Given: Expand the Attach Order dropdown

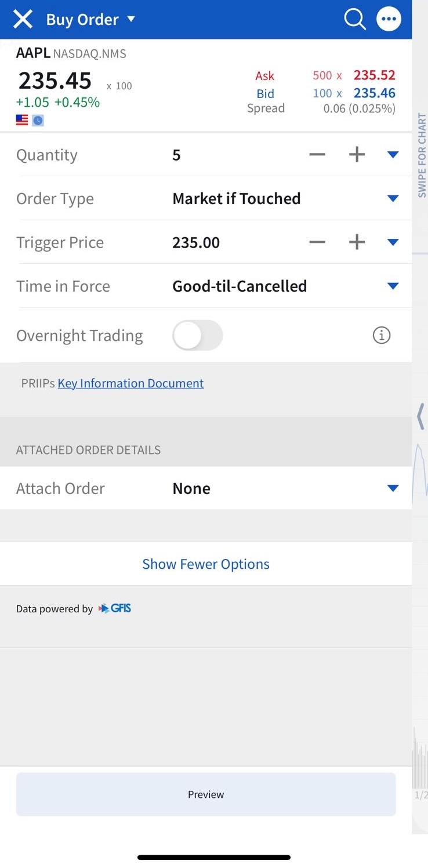Looking at the screenshot, I should click(x=393, y=488).
